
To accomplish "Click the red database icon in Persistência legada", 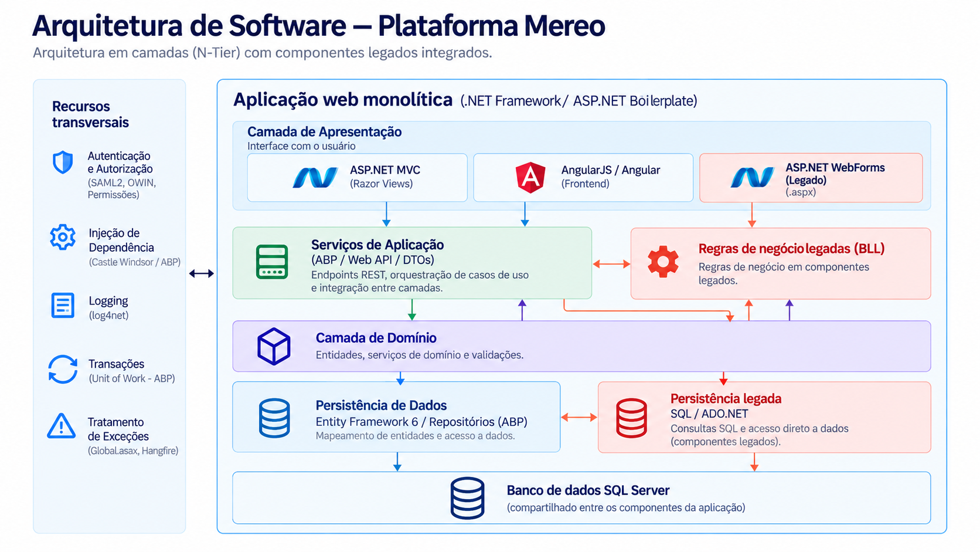I will pyautogui.click(x=632, y=418).
